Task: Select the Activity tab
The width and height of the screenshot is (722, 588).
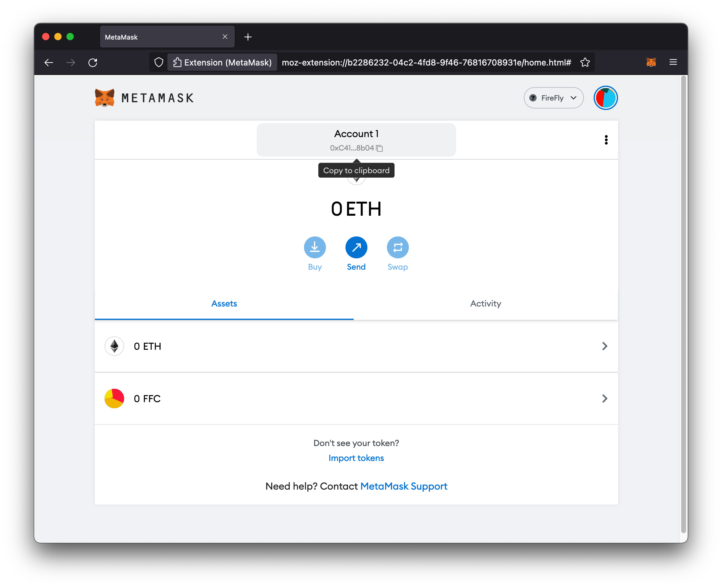Action: tap(486, 303)
